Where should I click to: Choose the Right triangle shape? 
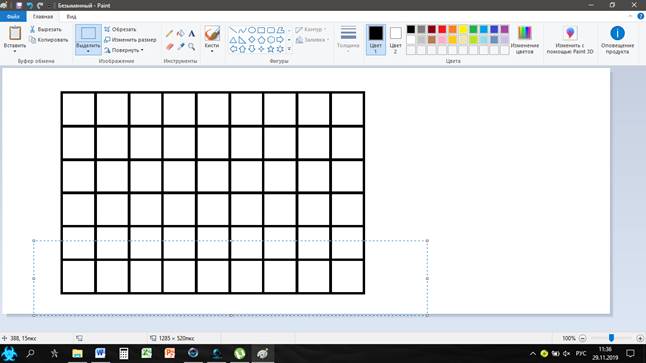pyautogui.click(x=242, y=40)
